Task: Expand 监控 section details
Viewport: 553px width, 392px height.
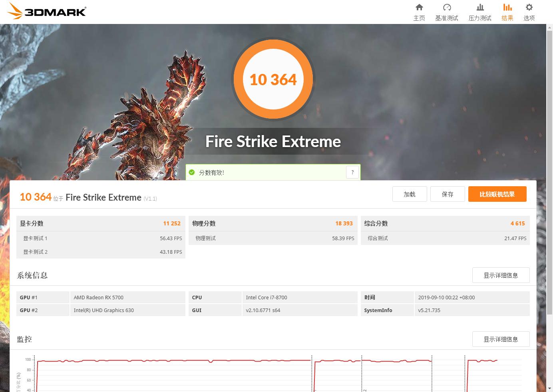Action: (501, 339)
